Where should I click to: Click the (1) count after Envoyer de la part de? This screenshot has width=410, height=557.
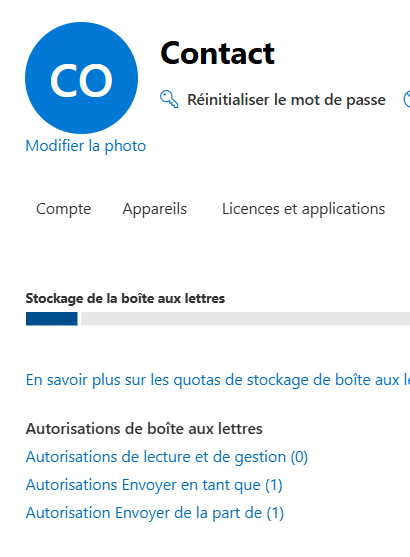(275, 513)
